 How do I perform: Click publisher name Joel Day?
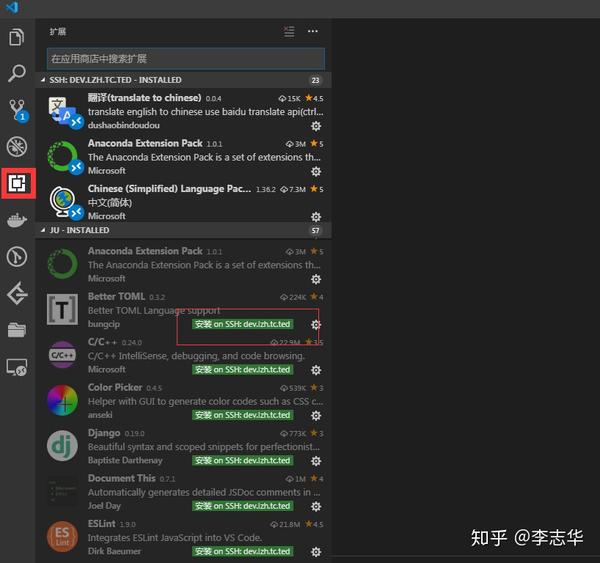click(104, 506)
